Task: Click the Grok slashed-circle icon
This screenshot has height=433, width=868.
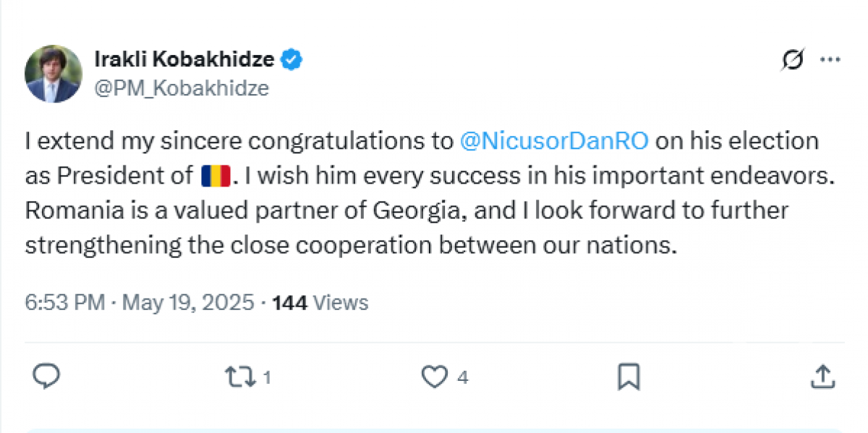Action: 792,61
